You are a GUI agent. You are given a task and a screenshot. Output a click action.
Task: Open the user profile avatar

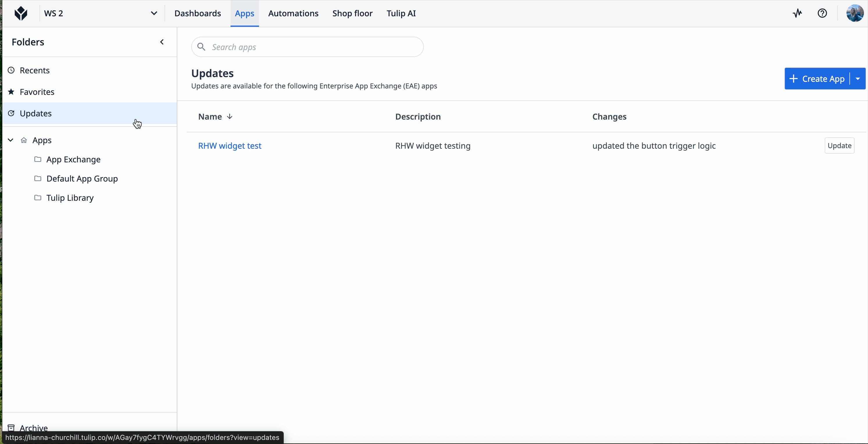pos(855,13)
